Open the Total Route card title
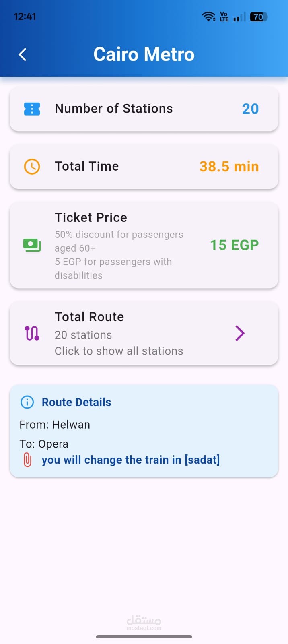 click(89, 317)
